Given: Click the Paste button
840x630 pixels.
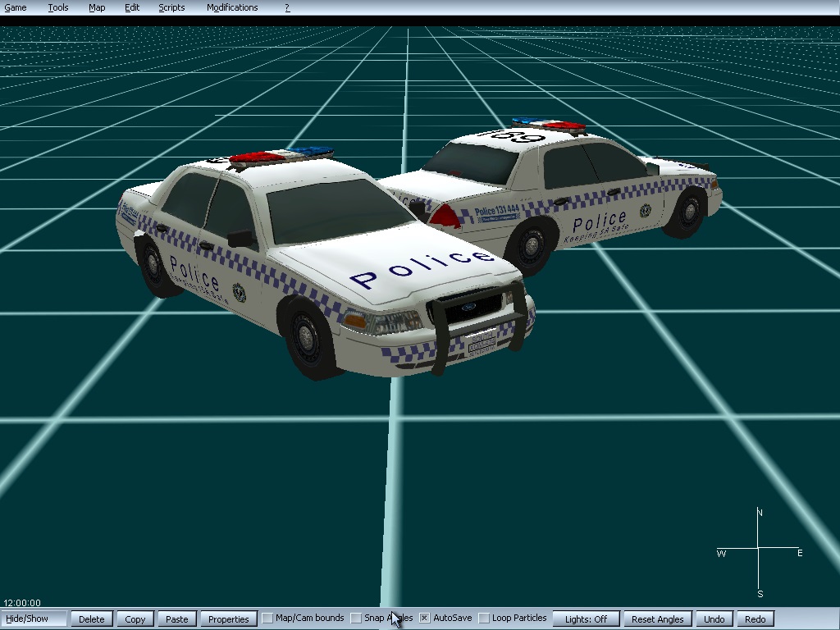Looking at the screenshot, I should pyautogui.click(x=177, y=619).
